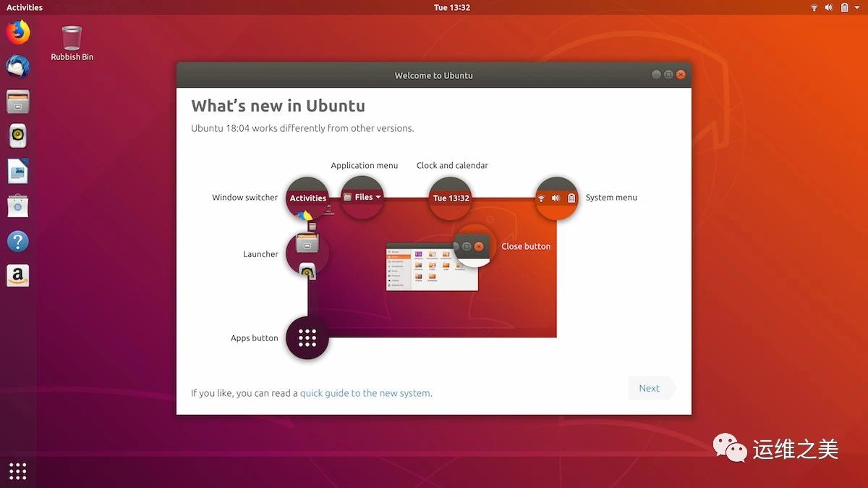
Task: Click Activities in the top bar
Action: pos(25,7)
